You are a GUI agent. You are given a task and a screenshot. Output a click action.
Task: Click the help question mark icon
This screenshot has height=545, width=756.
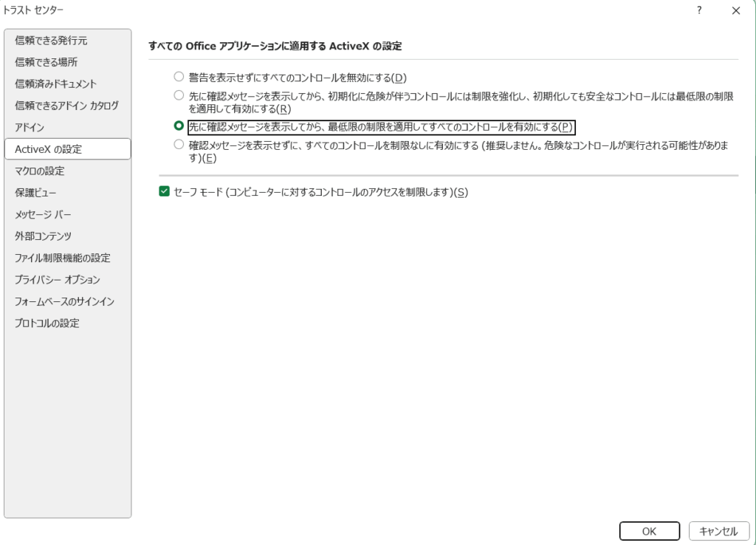pos(698,10)
